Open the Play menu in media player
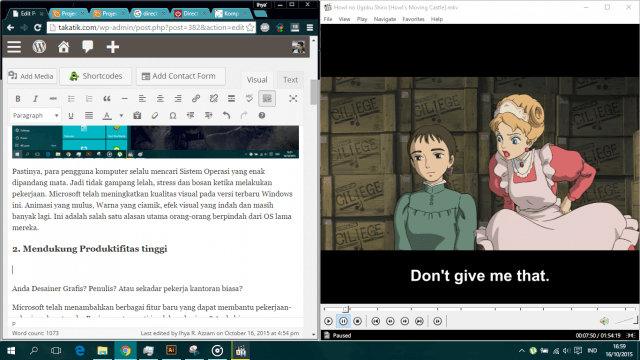The width and height of the screenshot is (640, 360). tap(362, 19)
